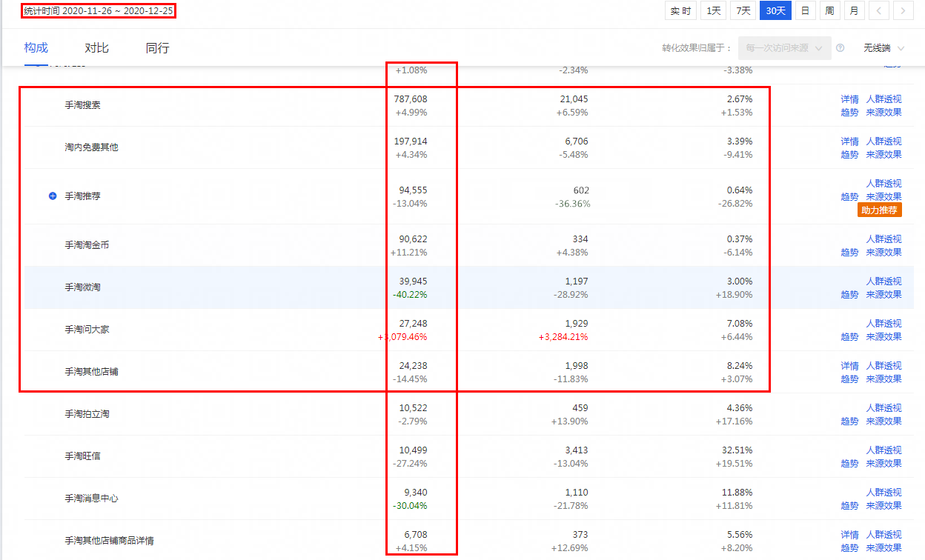This screenshot has height=560, width=925.
Task: Click the 手淘搜索 source name
Action: 82,105
